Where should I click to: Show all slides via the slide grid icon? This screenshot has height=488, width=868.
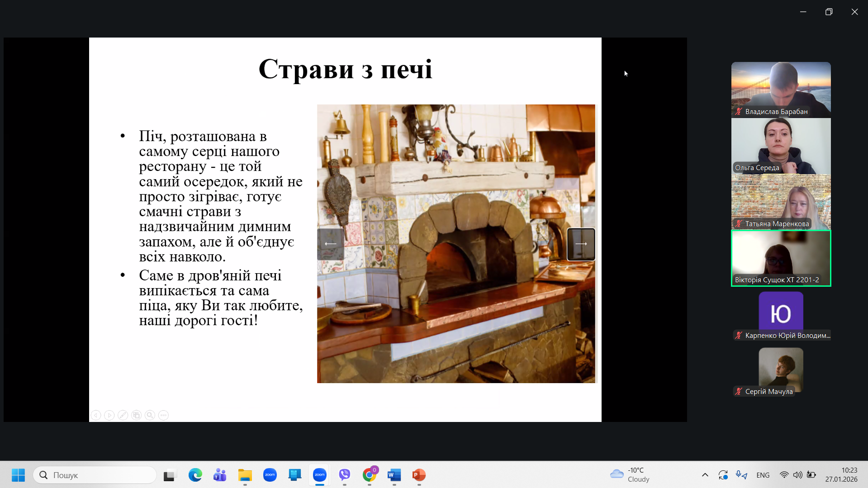click(136, 415)
